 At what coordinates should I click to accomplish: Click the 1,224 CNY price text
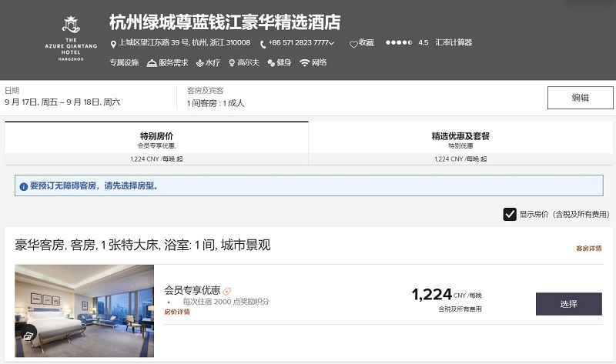tap(447, 295)
